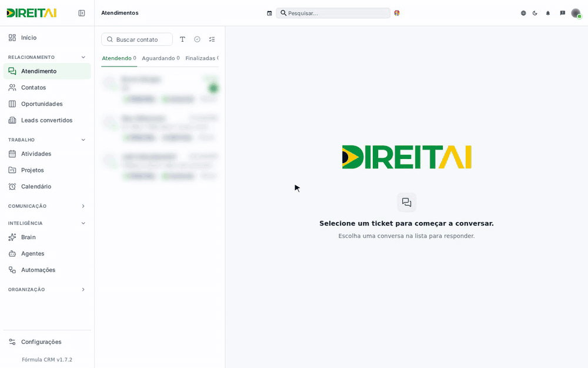The image size is (588, 368).
Task: Focus the Buscar contato search field
Action: (x=137, y=39)
